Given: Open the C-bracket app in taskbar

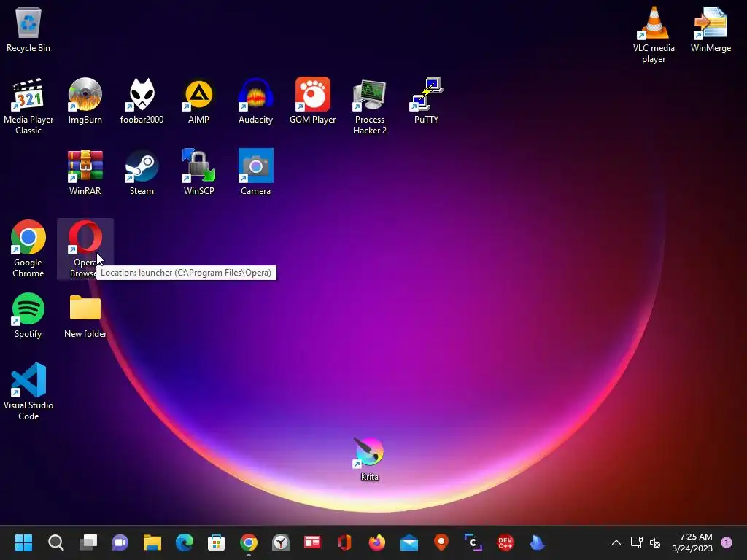Looking at the screenshot, I should (x=473, y=542).
